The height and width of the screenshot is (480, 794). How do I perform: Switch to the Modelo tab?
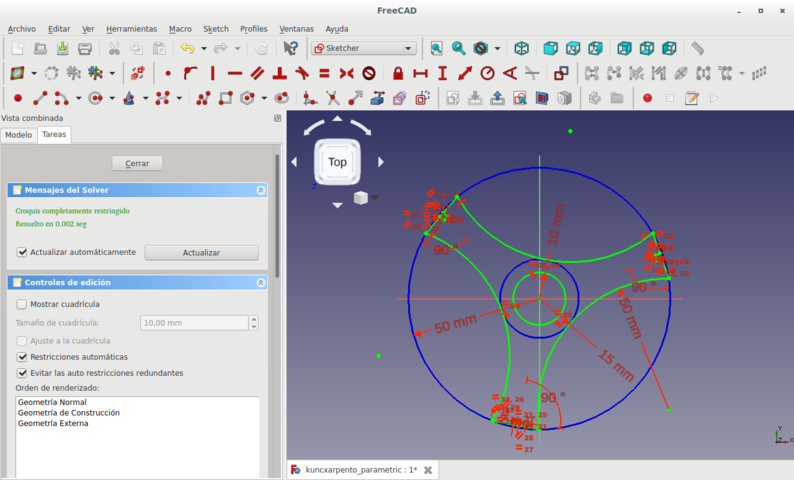18,135
